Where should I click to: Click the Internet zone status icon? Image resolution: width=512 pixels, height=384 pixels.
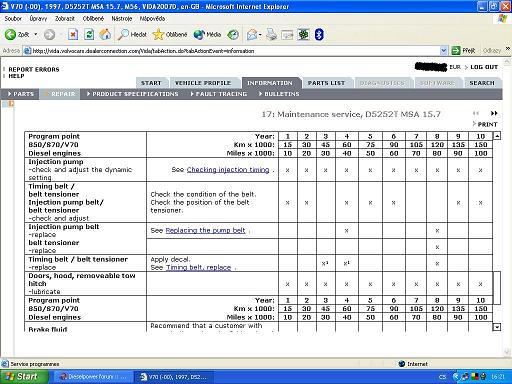coord(402,364)
